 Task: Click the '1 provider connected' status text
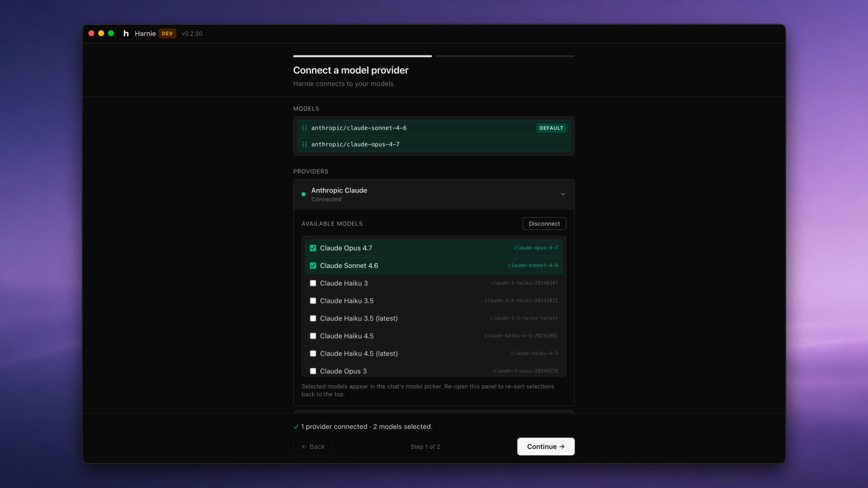[x=334, y=427]
